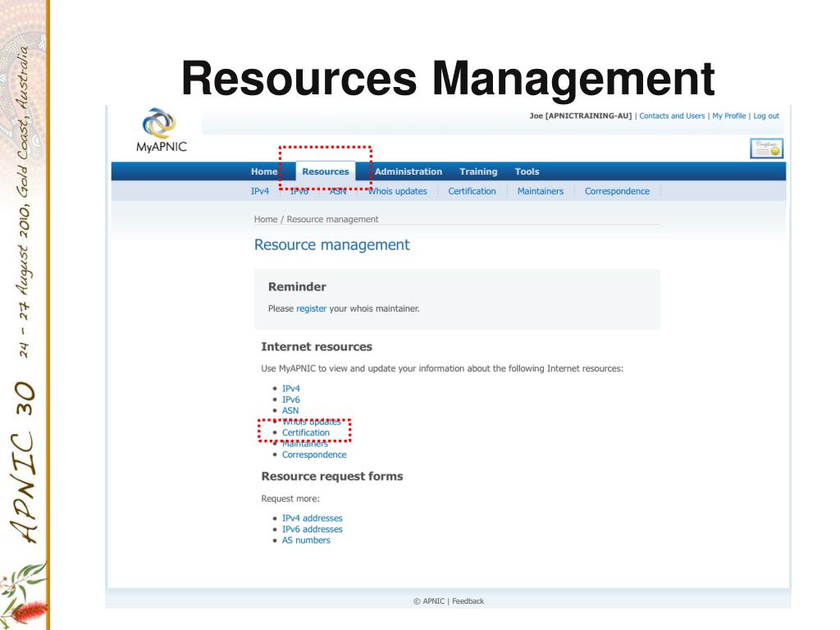Open the Home navigation tab
Viewport: 840px width, 630px height.
coord(264,171)
